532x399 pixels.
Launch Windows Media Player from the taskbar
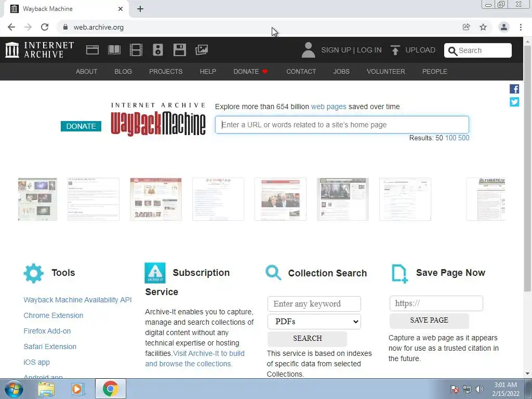(77, 389)
